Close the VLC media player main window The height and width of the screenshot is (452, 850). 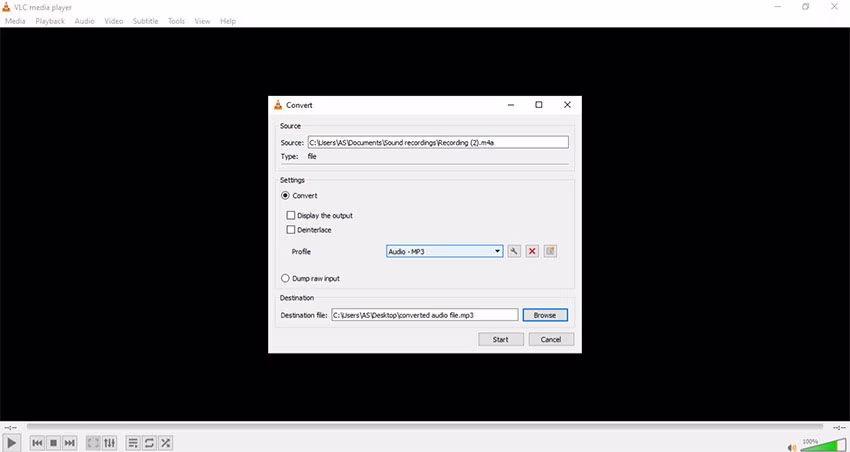point(834,7)
